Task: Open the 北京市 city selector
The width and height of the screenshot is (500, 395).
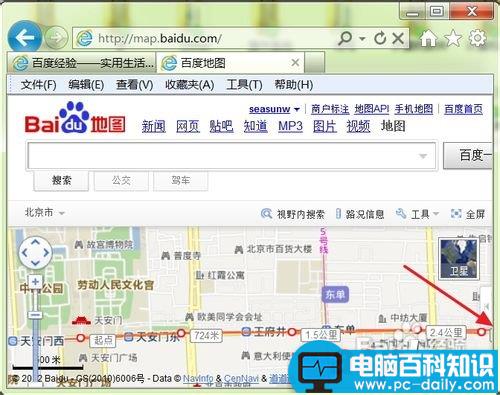Action: coord(45,213)
